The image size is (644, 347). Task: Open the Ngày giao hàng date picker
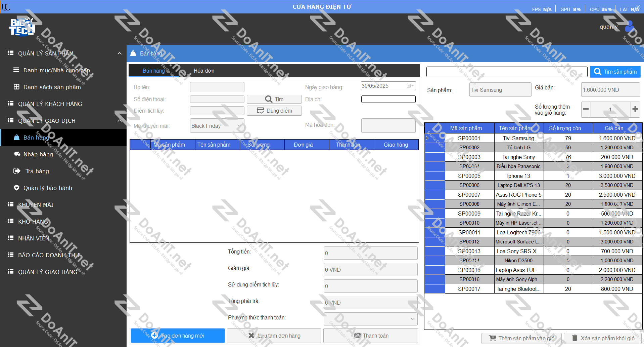tap(410, 86)
